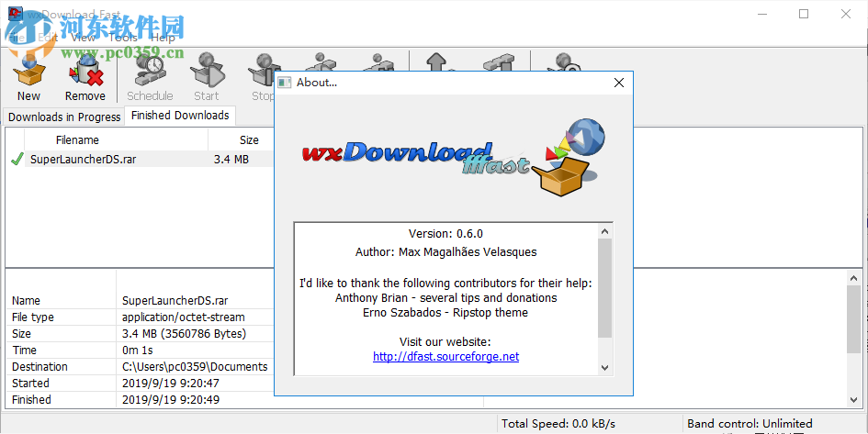
Task: Click the Size column header
Action: click(x=249, y=139)
